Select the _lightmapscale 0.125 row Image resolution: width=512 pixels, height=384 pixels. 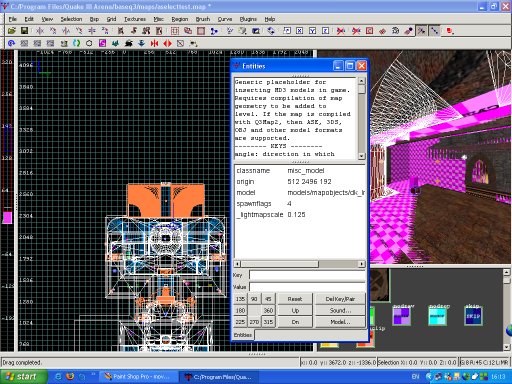tap(300, 214)
